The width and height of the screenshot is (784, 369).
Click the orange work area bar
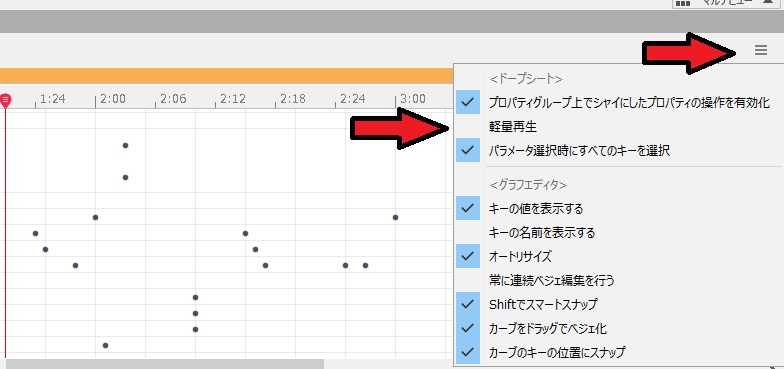pyautogui.click(x=226, y=76)
